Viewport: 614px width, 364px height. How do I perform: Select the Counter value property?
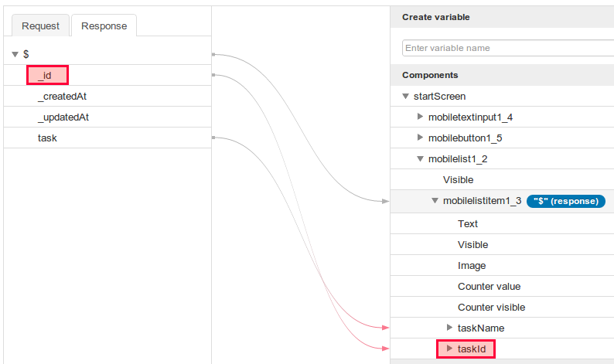[489, 287]
